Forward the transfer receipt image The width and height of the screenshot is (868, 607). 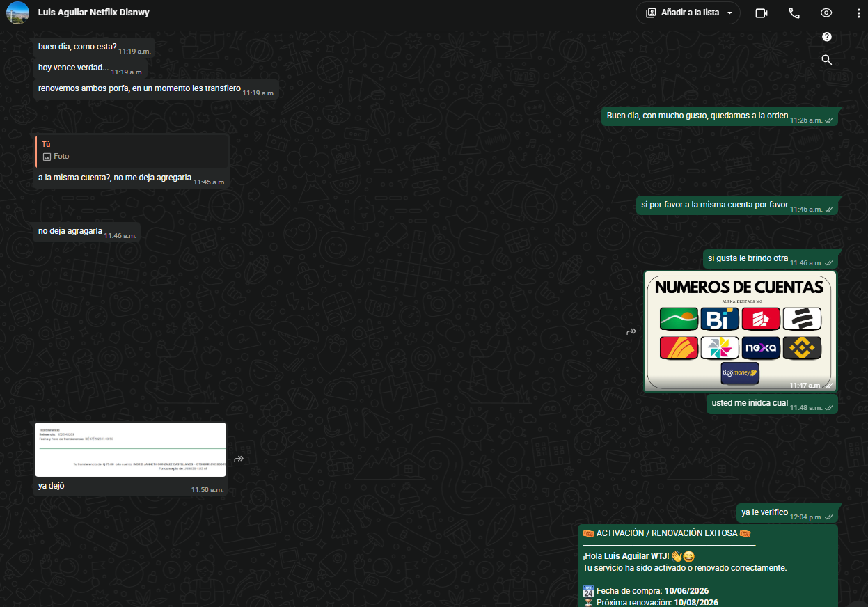click(239, 459)
